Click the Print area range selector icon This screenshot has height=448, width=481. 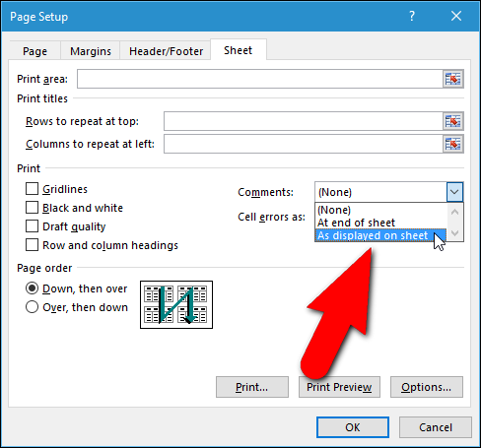pos(452,79)
